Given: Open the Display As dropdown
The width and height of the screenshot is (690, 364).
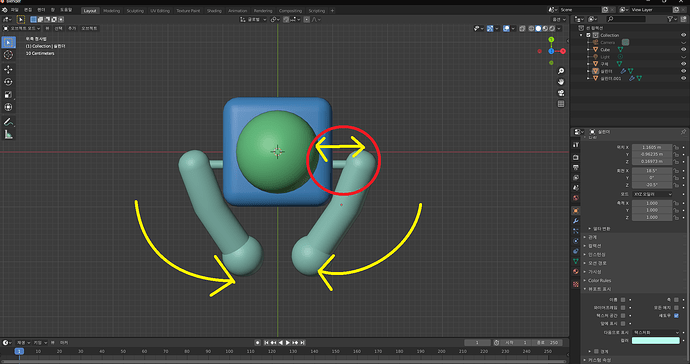Looking at the screenshot, I should click(656, 332).
